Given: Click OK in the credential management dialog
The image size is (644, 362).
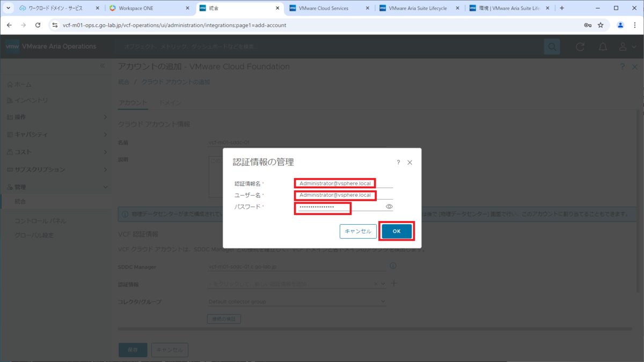Looking at the screenshot, I should pyautogui.click(x=397, y=231).
